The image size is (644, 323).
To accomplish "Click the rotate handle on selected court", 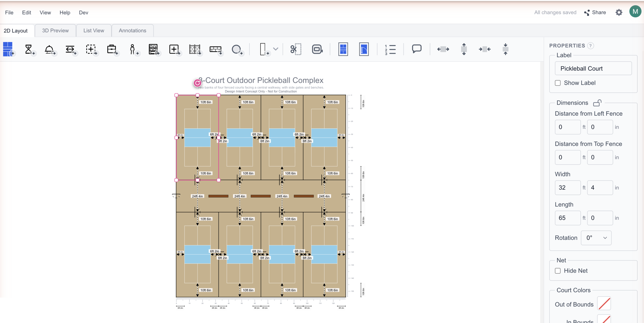I will coord(197,83).
